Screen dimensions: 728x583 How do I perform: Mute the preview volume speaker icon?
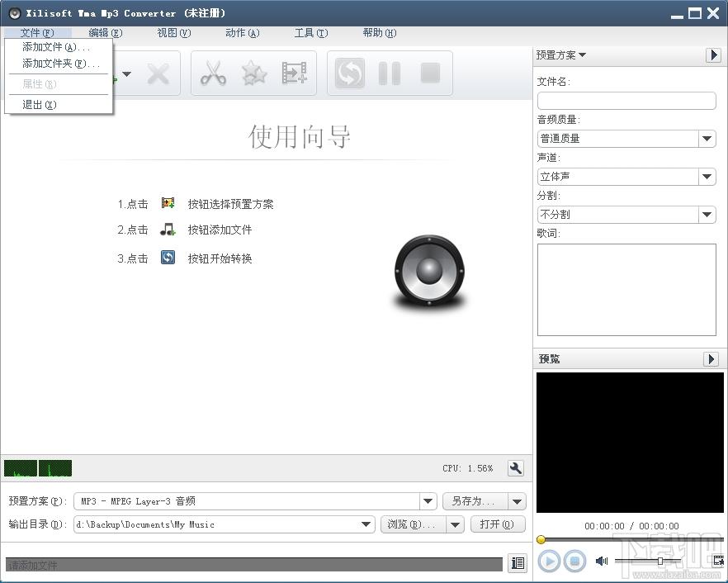[602, 562]
